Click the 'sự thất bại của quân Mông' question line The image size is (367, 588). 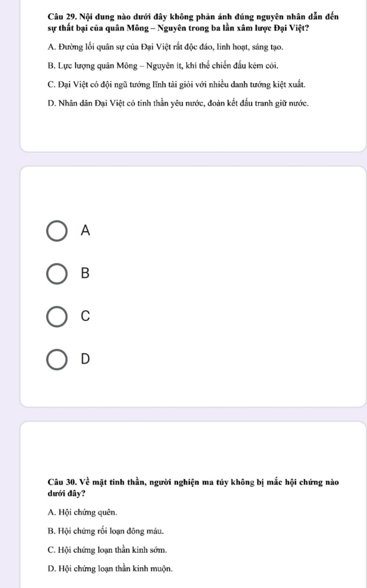(178, 28)
